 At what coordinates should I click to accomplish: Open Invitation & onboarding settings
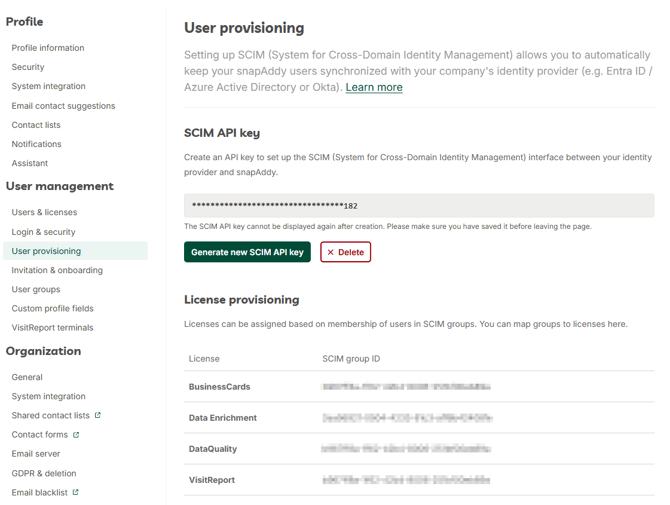tap(57, 270)
